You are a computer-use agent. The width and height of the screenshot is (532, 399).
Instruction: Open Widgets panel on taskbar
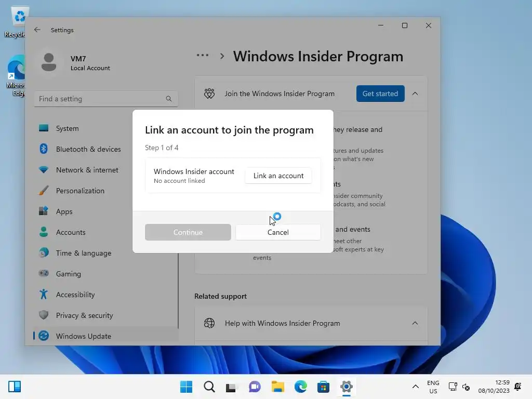(x=14, y=387)
